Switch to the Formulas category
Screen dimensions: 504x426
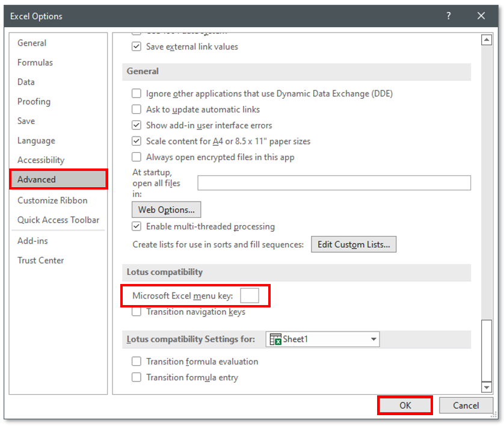pos(37,63)
